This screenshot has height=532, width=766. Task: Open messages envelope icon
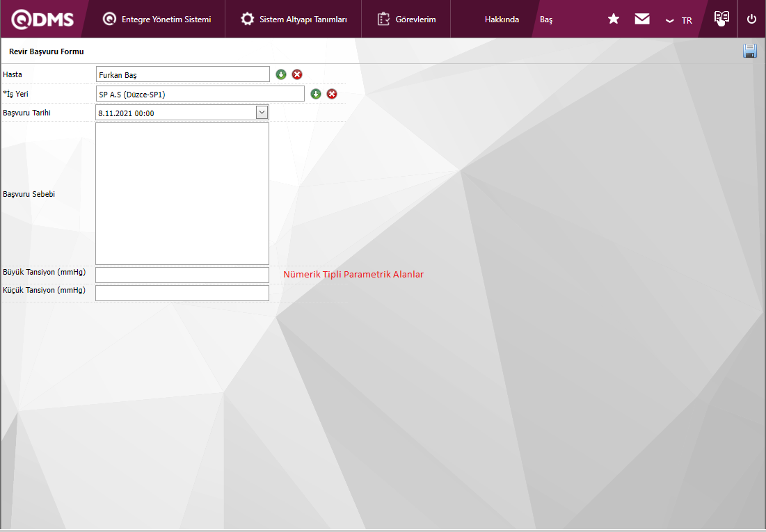tap(642, 19)
